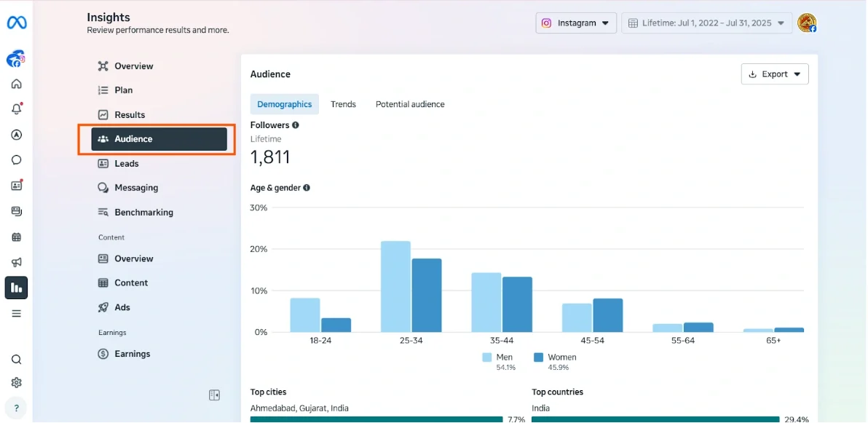Open the Settings gear icon

[x=16, y=382]
